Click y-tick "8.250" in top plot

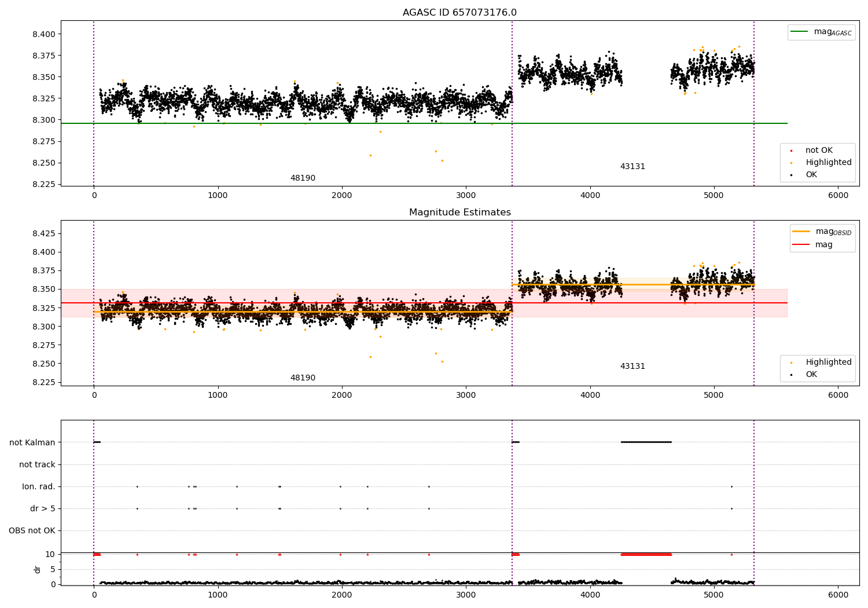[x=44, y=163]
